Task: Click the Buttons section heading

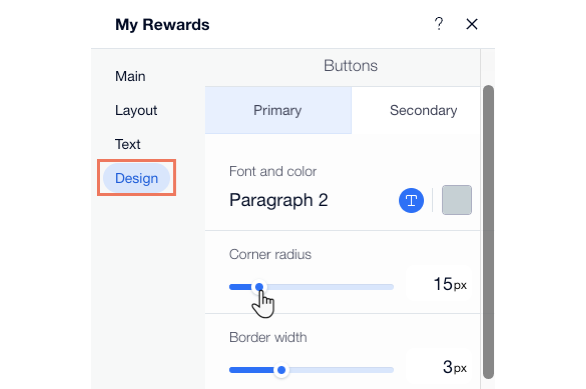Action: pyautogui.click(x=351, y=66)
